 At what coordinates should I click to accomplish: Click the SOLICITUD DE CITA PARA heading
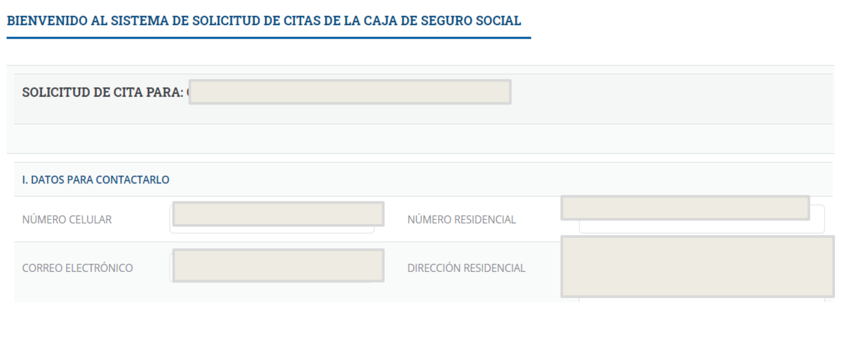click(x=103, y=92)
